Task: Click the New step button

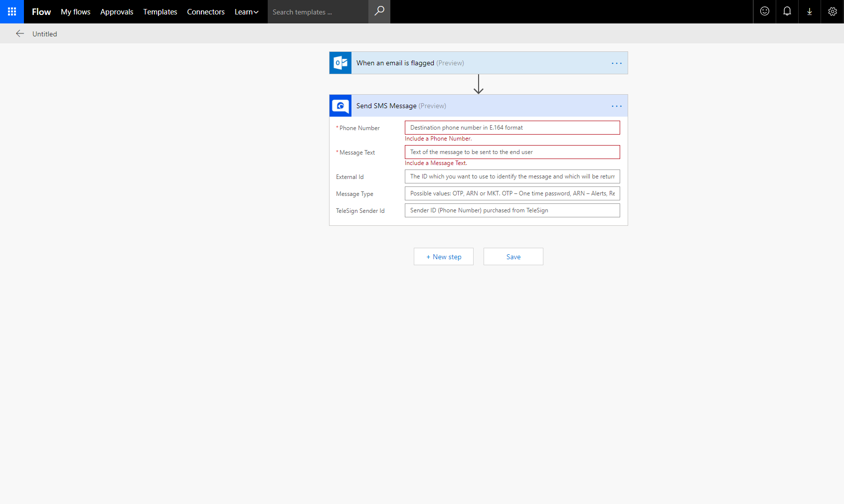Action: pos(443,256)
